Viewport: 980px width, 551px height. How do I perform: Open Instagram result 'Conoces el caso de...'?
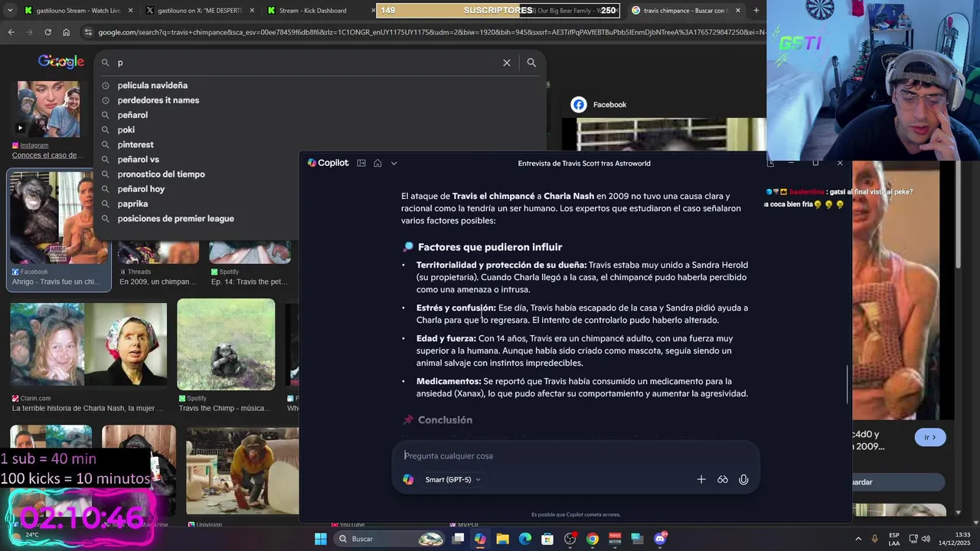pyautogui.click(x=47, y=155)
